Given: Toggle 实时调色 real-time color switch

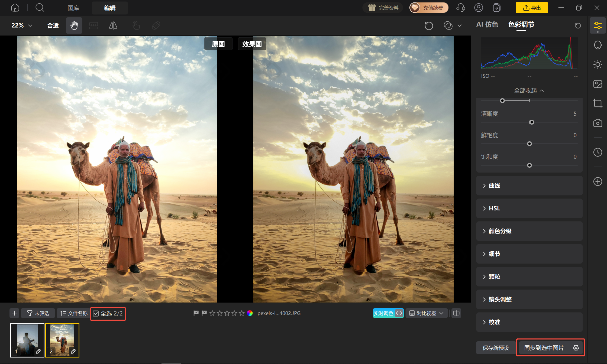Looking at the screenshot, I should [388, 313].
